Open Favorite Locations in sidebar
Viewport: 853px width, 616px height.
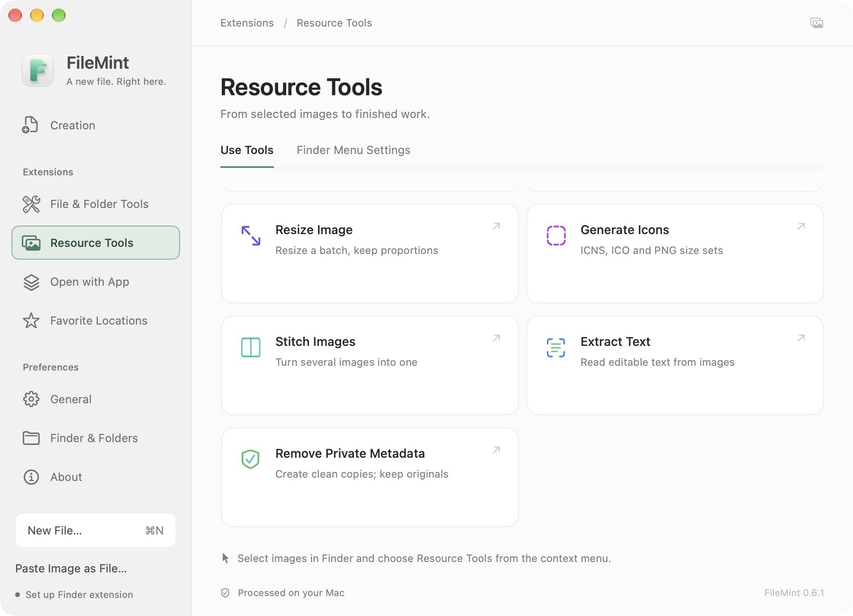coord(96,321)
